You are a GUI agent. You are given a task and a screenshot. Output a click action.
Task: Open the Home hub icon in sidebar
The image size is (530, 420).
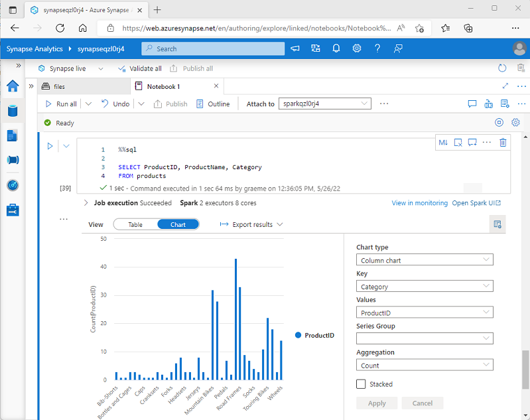tap(13, 86)
